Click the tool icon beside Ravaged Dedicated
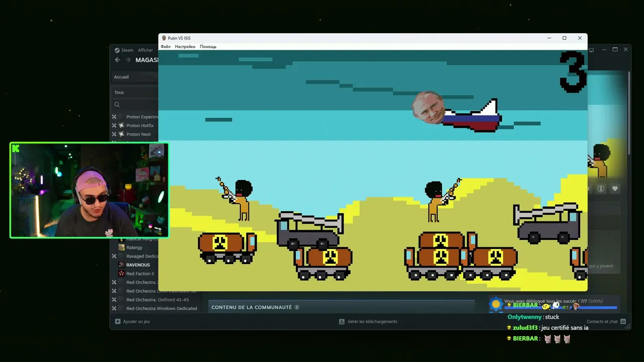The width and height of the screenshot is (644, 362). point(114,256)
